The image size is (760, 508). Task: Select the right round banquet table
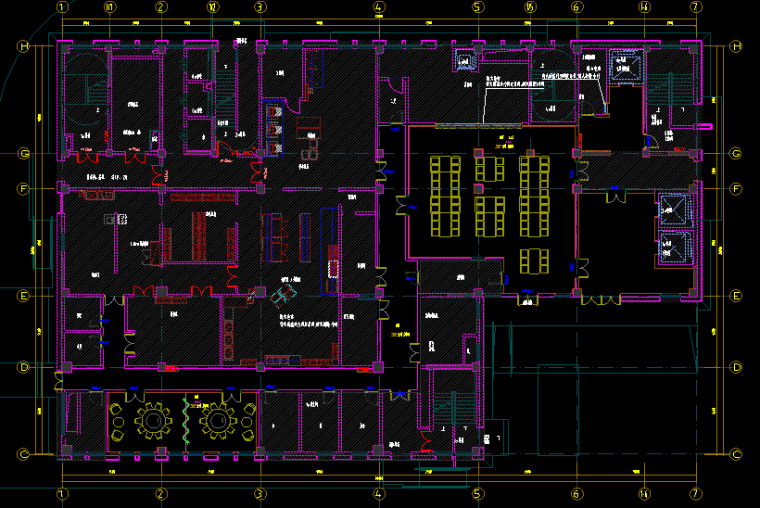(217, 421)
